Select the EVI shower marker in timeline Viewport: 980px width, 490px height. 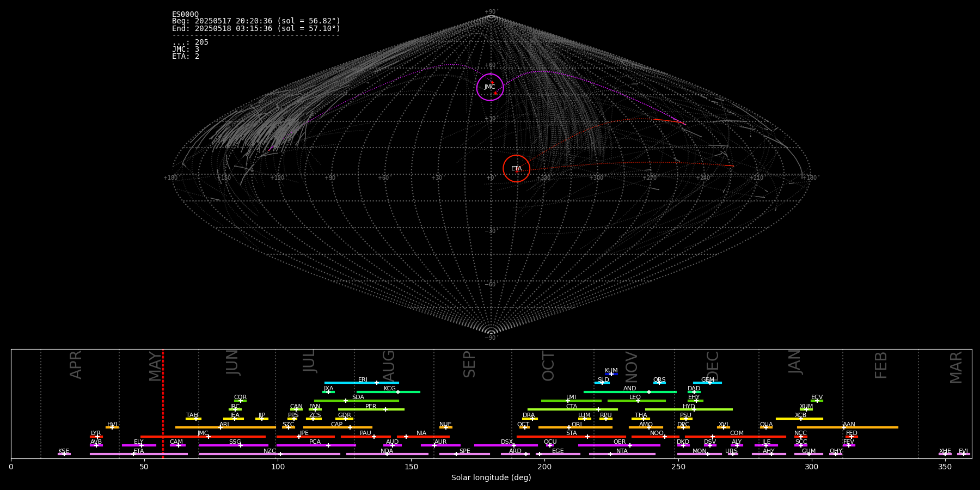tap(963, 454)
